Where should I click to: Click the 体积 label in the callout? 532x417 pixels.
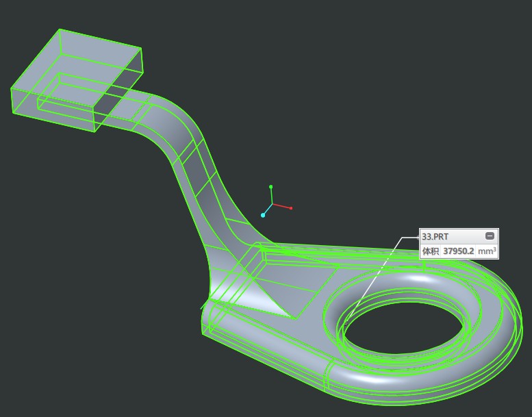click(430, 251)
